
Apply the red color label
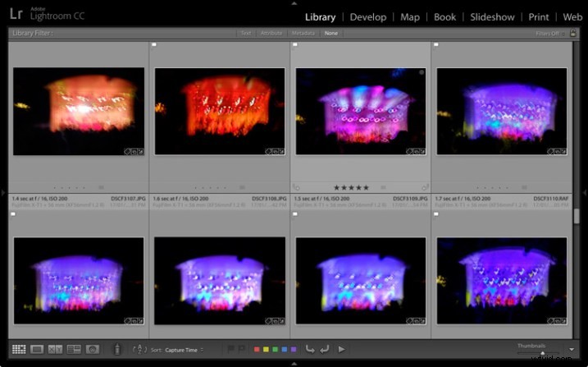(257, 350)
